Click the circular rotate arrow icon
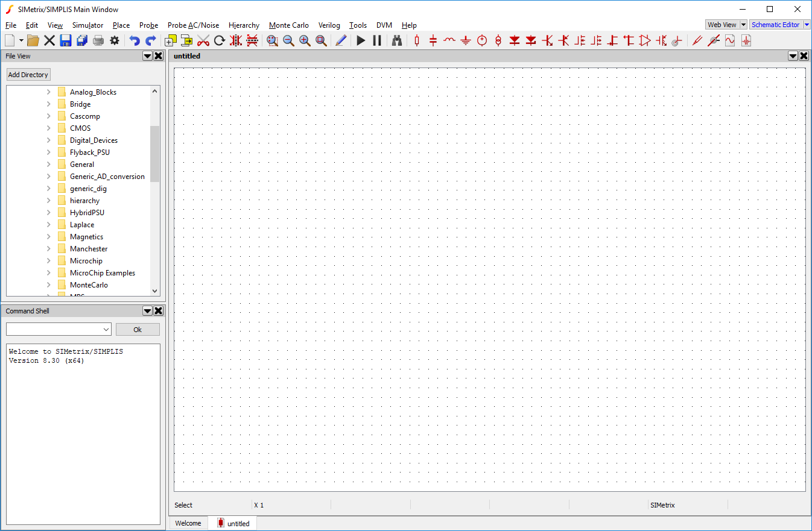 [220, 40]
